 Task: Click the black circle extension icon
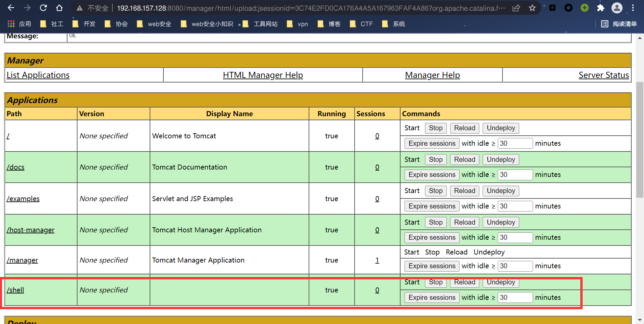coord(569,8)
